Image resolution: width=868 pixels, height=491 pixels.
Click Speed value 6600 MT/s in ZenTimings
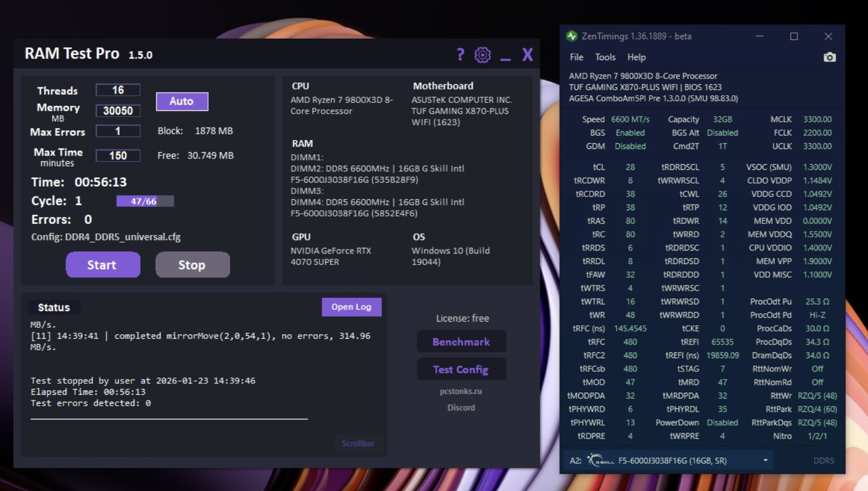pyautogui.click(x=630, y=119)
